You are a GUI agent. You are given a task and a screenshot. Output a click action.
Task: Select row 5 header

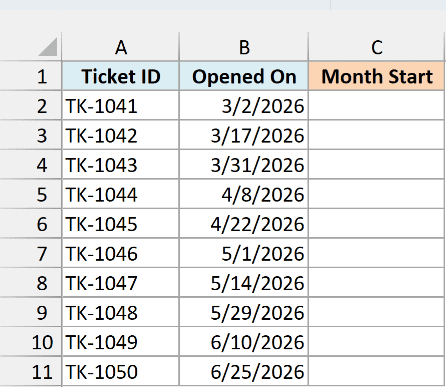(31, 194)
